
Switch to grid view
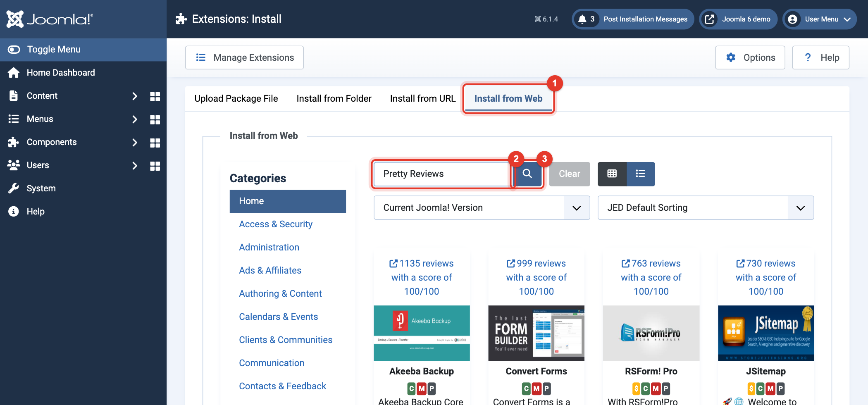(612, 174)
